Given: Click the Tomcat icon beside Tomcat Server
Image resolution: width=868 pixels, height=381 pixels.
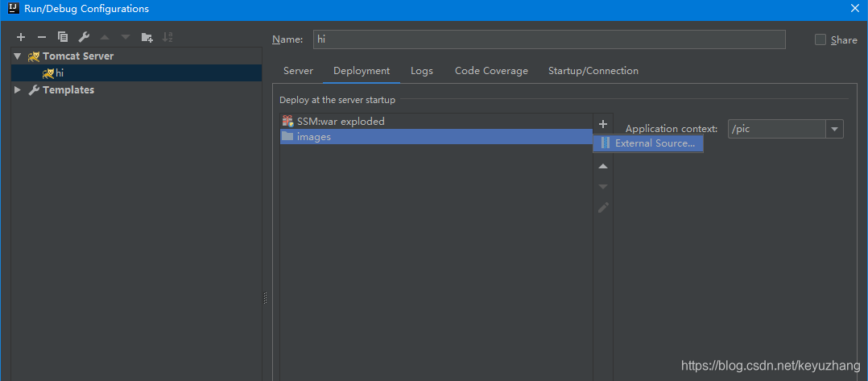Looking at the screenshot, I should pos(34,56).
